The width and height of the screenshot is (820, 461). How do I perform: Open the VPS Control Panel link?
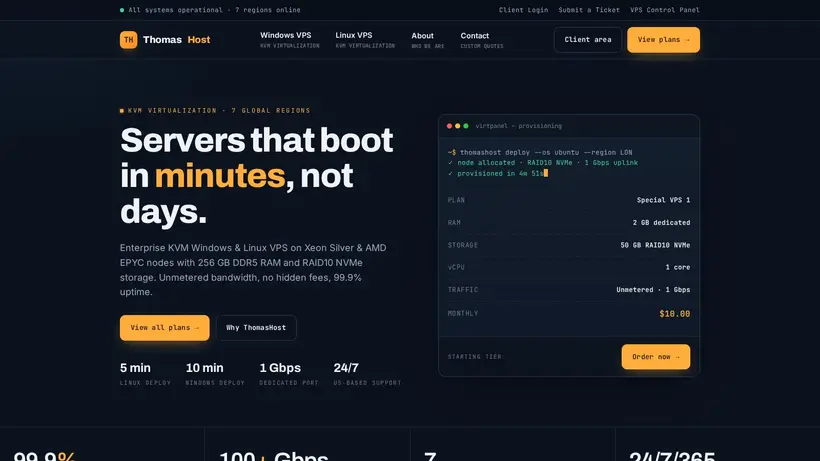(665, 10)
